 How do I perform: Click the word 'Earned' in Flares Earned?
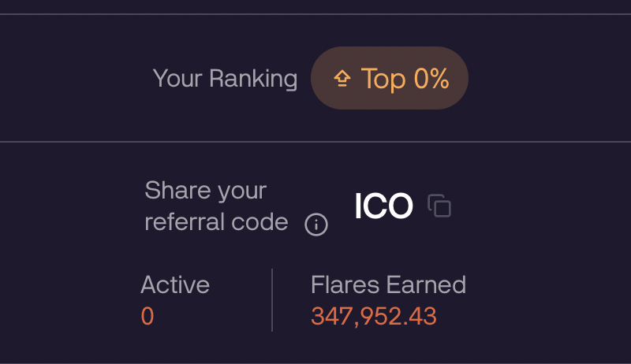[427, 284]
